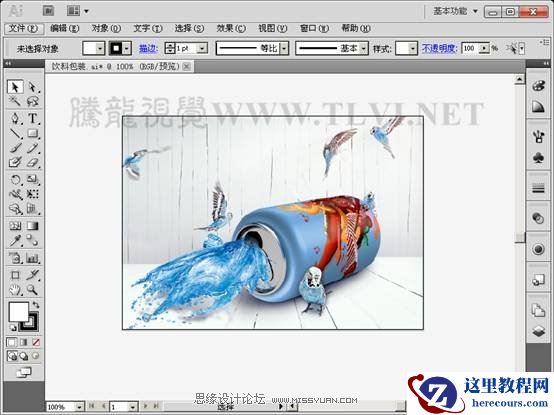Set paint mode to None

point(36,342)
